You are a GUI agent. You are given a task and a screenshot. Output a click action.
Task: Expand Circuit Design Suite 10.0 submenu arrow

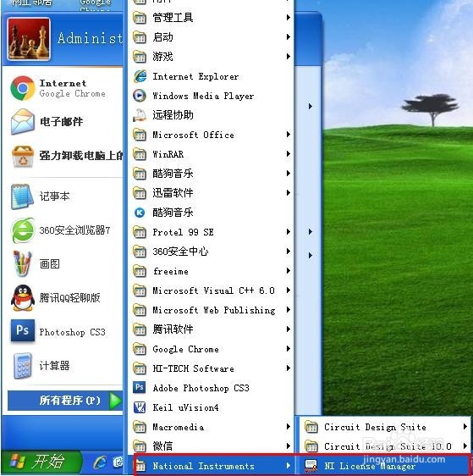[465, 446]
